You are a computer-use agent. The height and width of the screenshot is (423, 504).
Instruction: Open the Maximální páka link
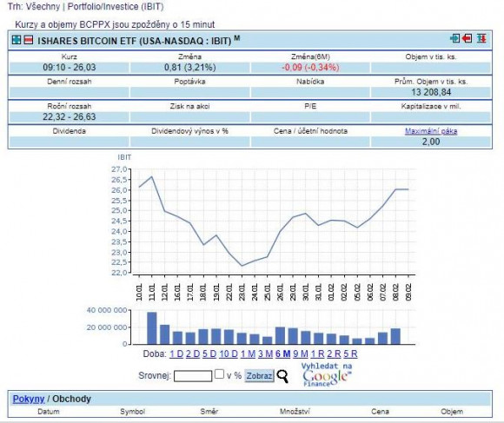[x=431, y=131]
